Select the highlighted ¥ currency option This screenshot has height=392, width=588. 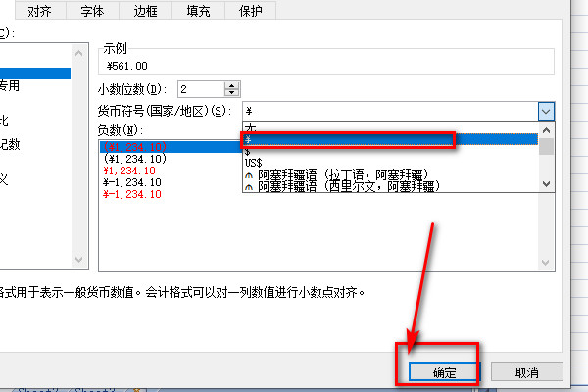coord(390,139)
